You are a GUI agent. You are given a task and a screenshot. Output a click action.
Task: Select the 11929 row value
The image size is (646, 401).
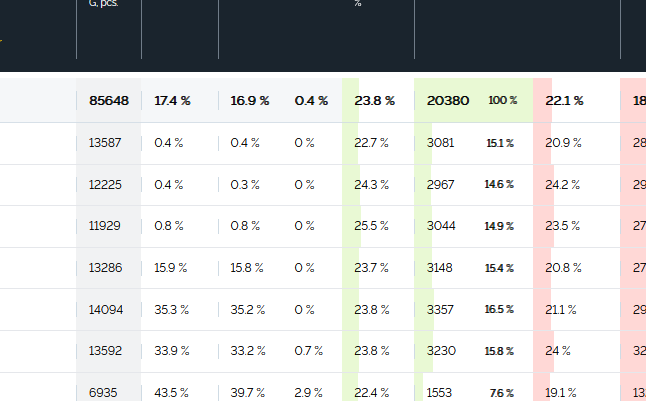tap(105, 226)
